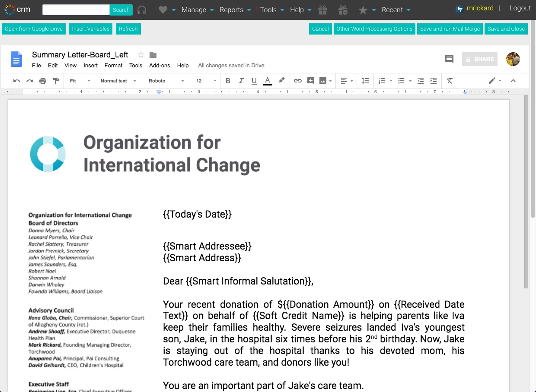Open the Normal text style dropdown

(x=118, y=81)
